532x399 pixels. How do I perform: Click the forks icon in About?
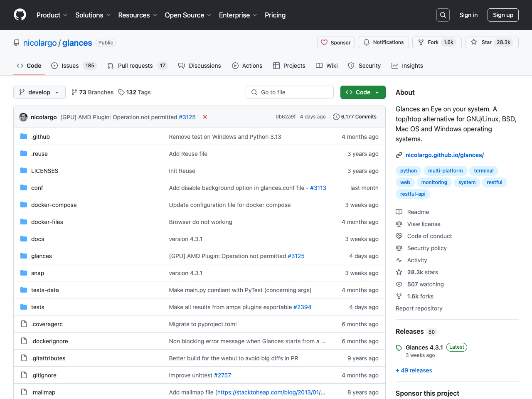(399, 296)
